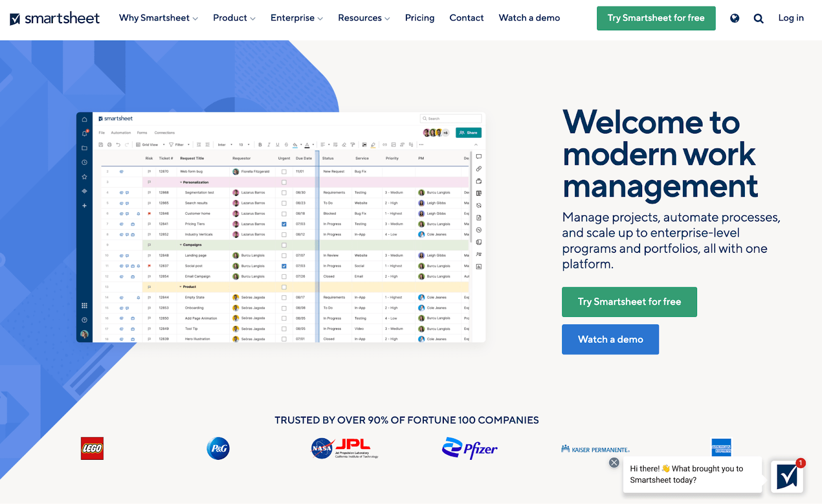Collapse the Personalization row group
Image resolution: width=822 pixels, height=504 pixels.
pos(181,182)
